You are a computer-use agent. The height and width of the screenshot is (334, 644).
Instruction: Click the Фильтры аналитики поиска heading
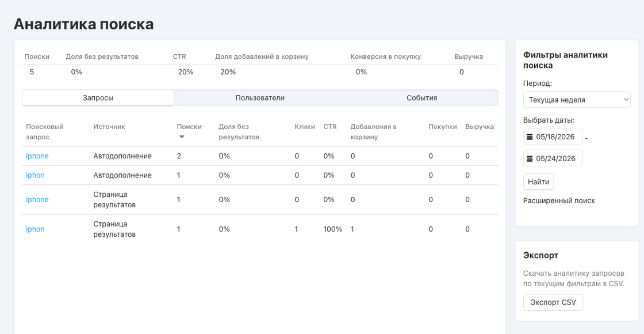point(566,60)
